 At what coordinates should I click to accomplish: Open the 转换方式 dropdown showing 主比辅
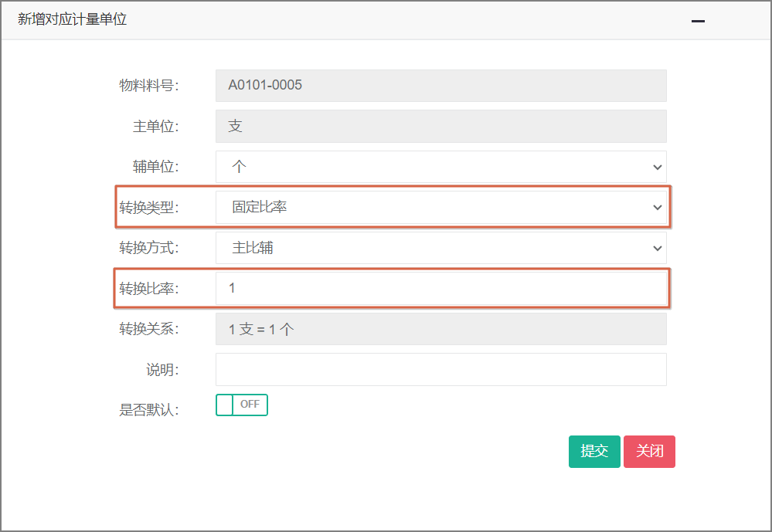click(x=440, y=248)
